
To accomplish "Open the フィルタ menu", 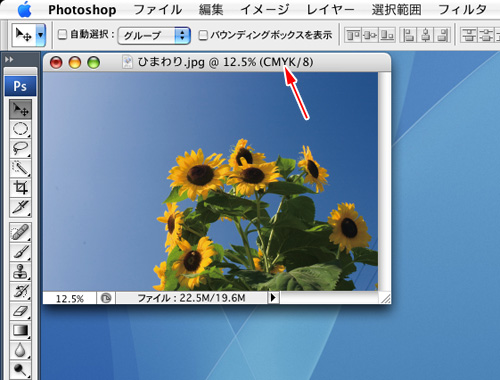I will tap(463, 10).
